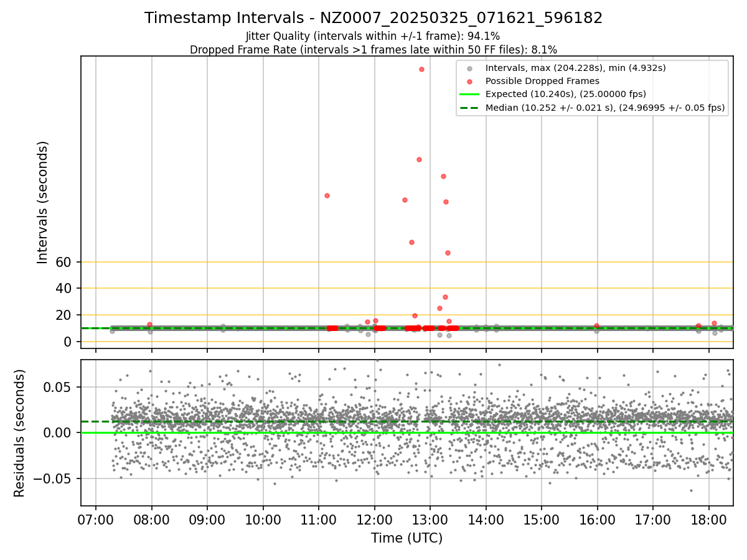Click the red dropped-frame point near 08:00
The height and width of the screenshot is (560, 747).
[x=149, y=324]
